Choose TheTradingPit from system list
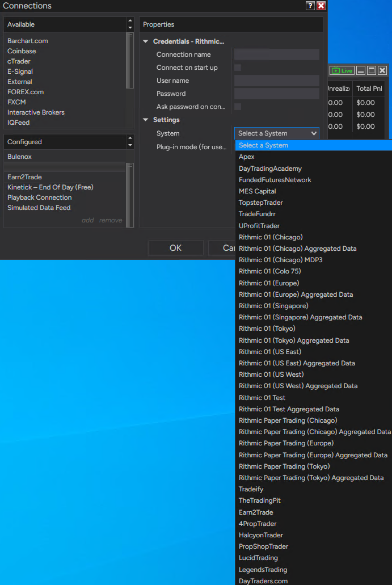This screenshot has width=392, height=585. pos(260,500)
